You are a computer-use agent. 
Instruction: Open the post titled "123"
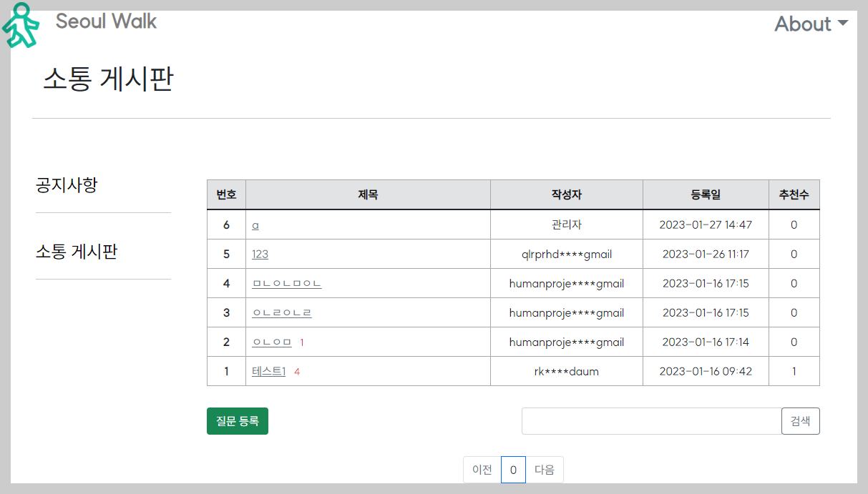tap(260, 253)
